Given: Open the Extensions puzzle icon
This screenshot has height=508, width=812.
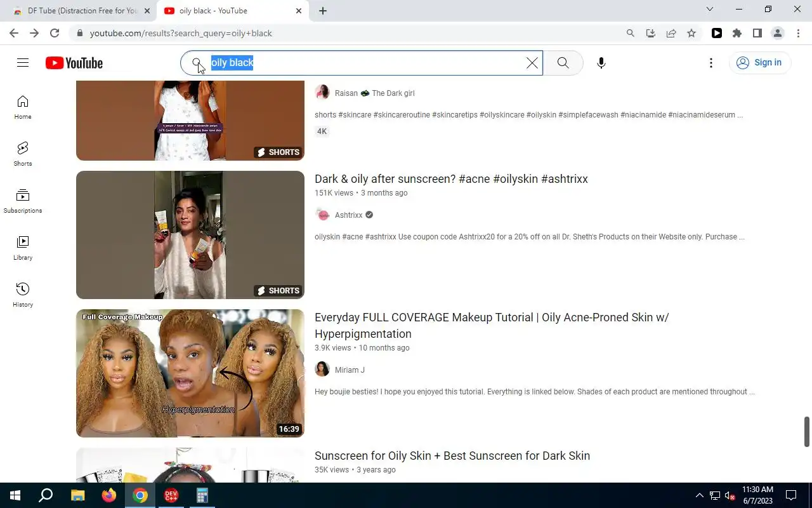Looking at the screenshot, I should 737,33.
